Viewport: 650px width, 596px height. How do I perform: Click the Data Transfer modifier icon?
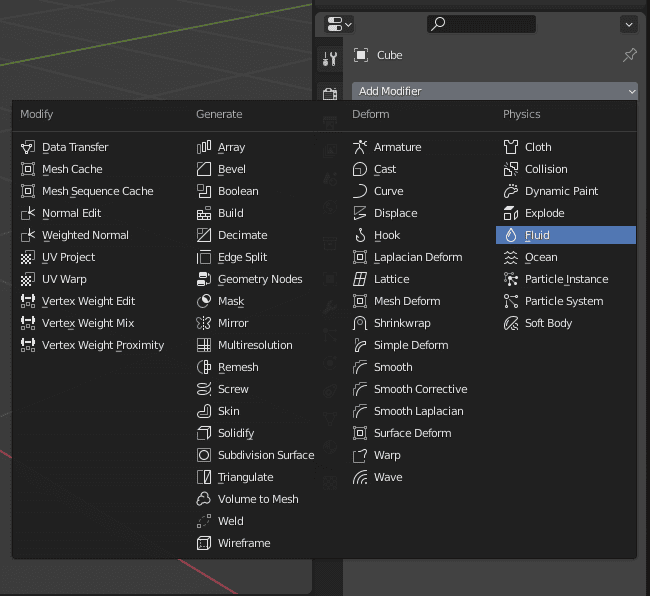[x=28, y=147]
